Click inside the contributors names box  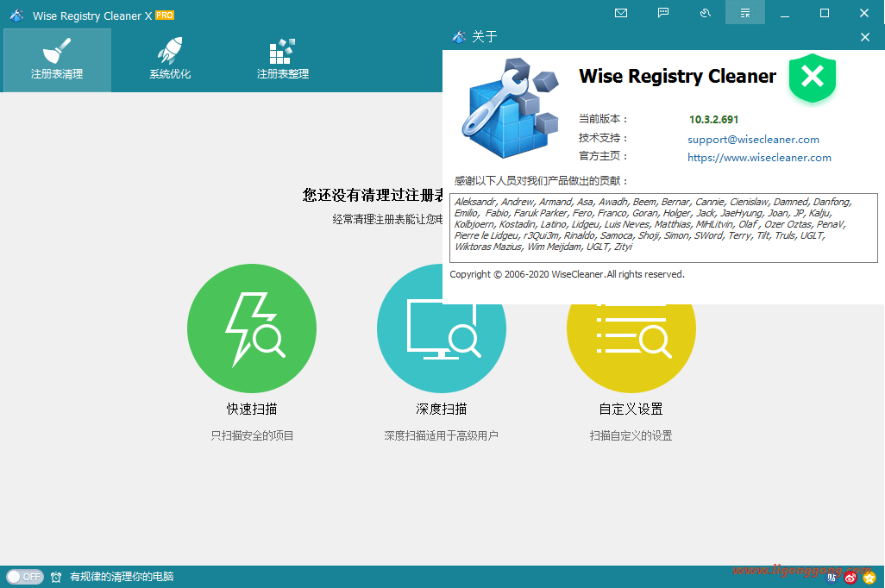click(663, 228)
